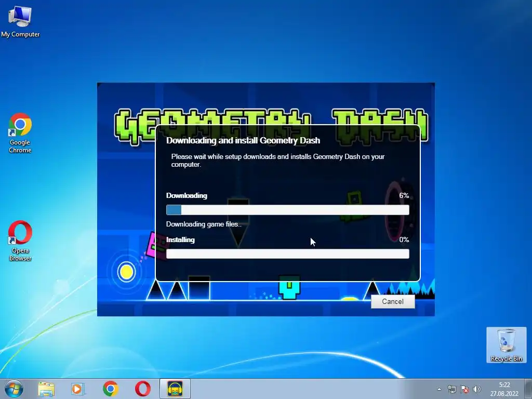
Task: Open My Computer desktop icon
Action: point(20,21)
